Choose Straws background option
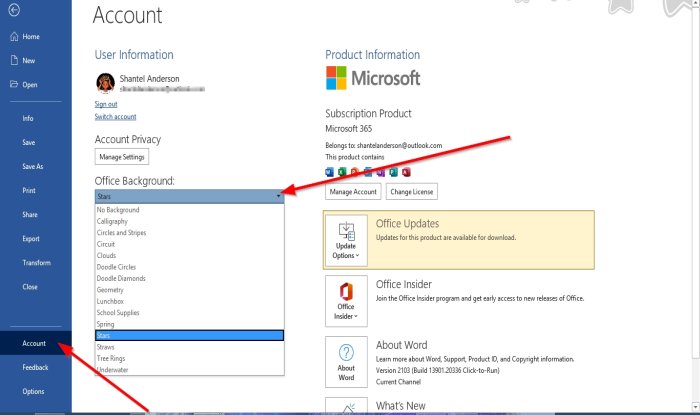Image resolution: width=700 pixels, height=415 pixels. click(x=190, y=347)
